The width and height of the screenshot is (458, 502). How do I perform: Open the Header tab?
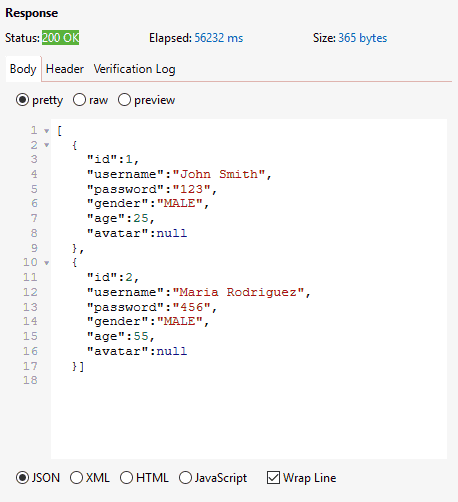pyautogui.click(x=65, y=69)
